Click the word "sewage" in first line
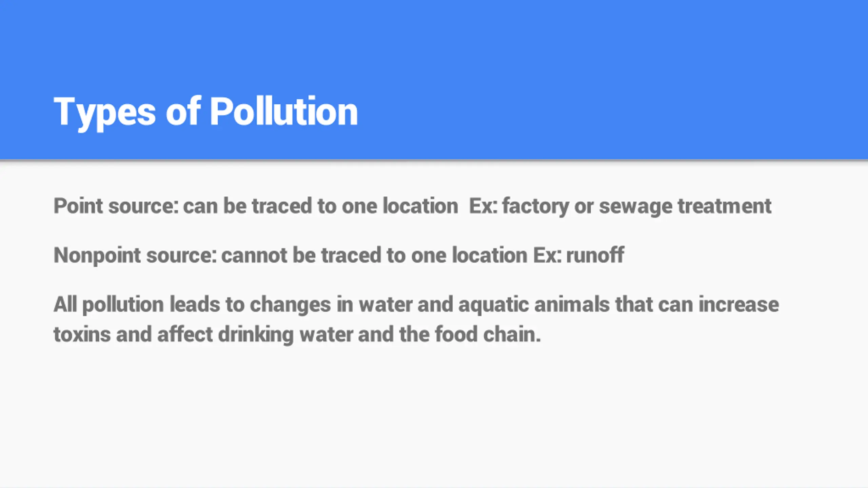The height and width of the screenshot is (488, 868). [635, 207]
